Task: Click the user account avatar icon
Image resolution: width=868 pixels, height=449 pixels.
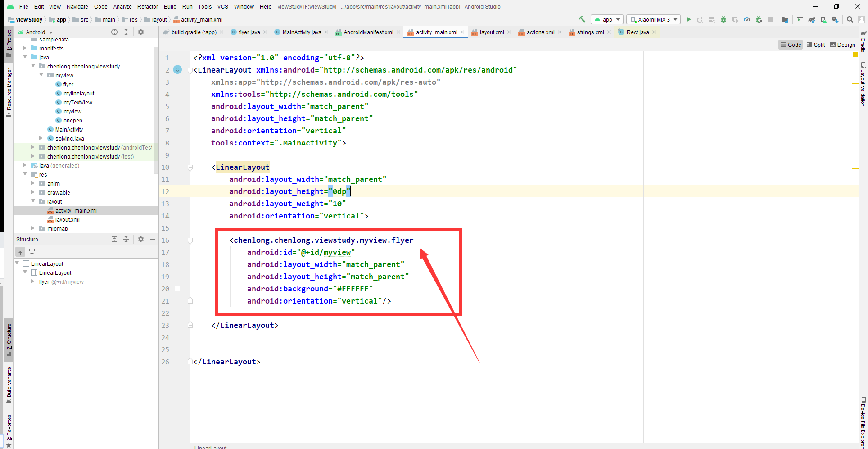Action: point(862,19)
